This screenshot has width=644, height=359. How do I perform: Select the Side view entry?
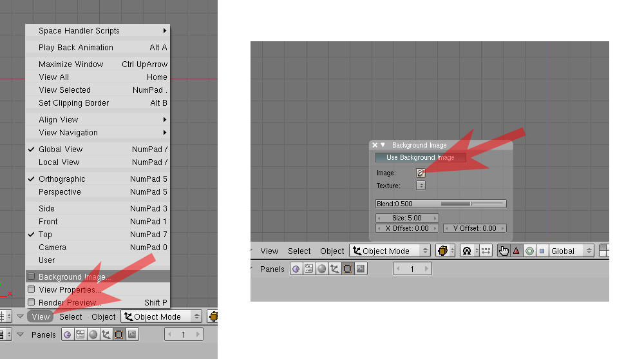98,208
